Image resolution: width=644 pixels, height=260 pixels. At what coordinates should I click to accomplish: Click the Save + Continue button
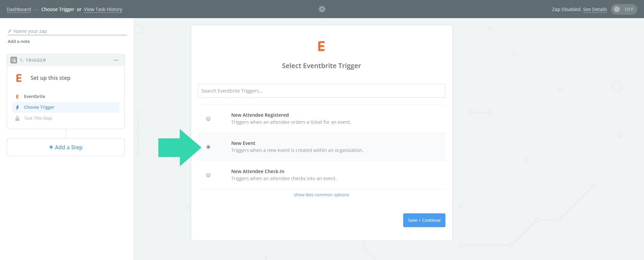(x=424, y=220)
